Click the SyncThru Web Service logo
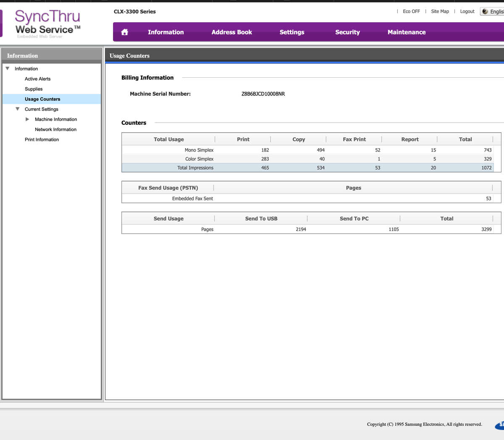This screenshot has width=504, height=440. tap(47, 24)
